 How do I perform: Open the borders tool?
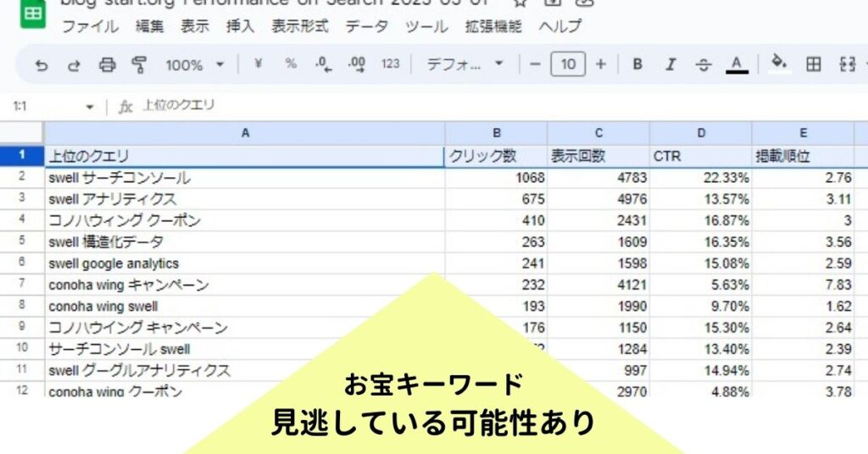pos(813,64)
